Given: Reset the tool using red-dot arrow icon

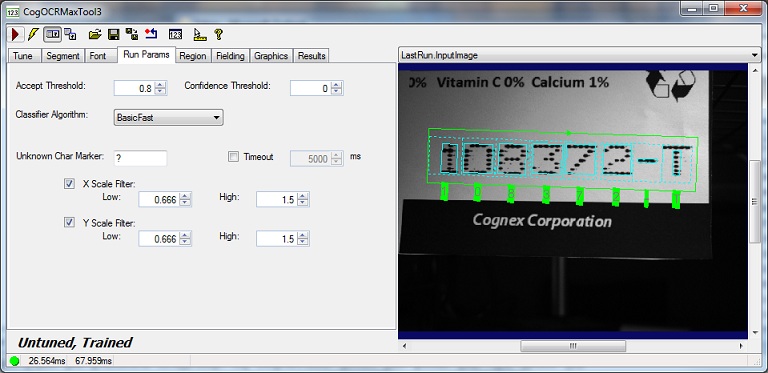Looking at the screenshot, I should (151, 34).
